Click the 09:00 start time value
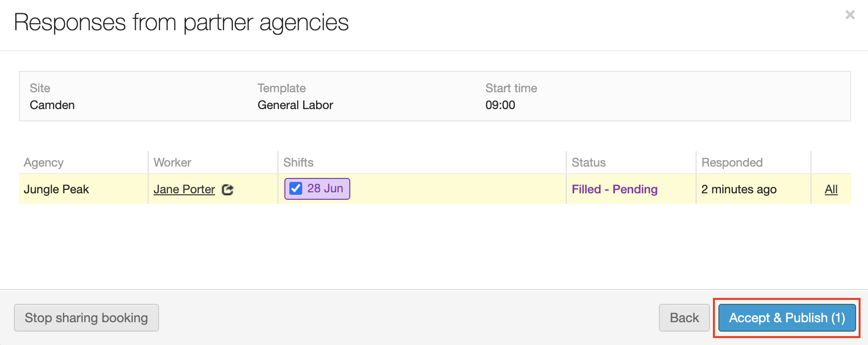868x345 pixels. pos(500,105)
